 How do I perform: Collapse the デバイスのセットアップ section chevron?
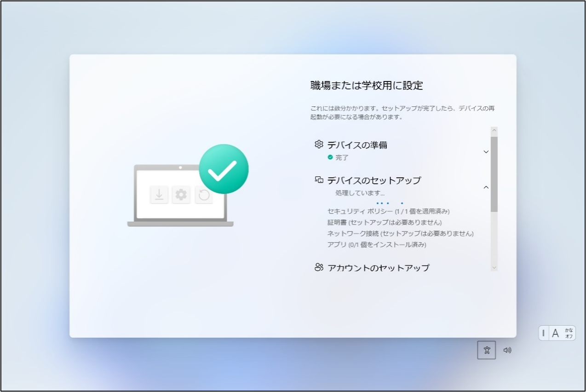[x=486, y=187]
